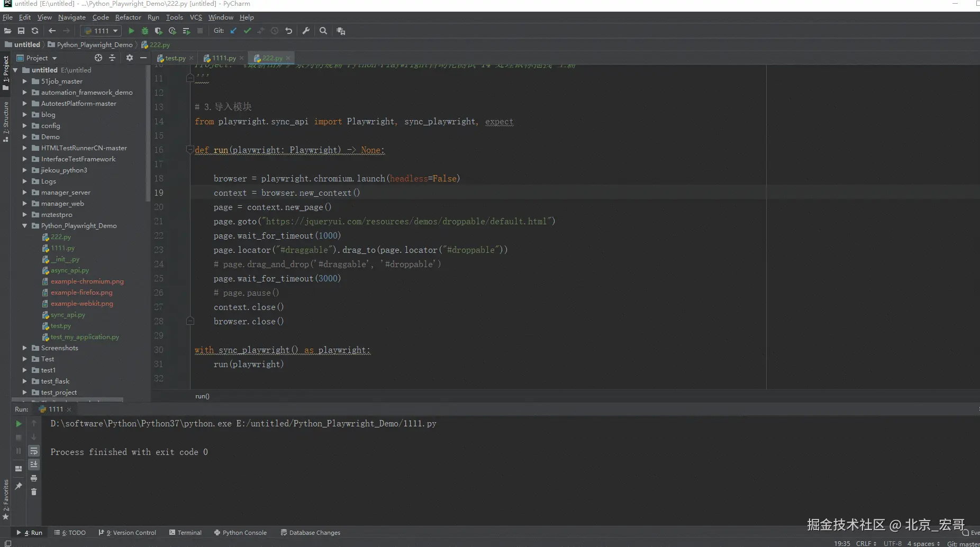Expand the Screenshots folder in project tree

point(24,348)
